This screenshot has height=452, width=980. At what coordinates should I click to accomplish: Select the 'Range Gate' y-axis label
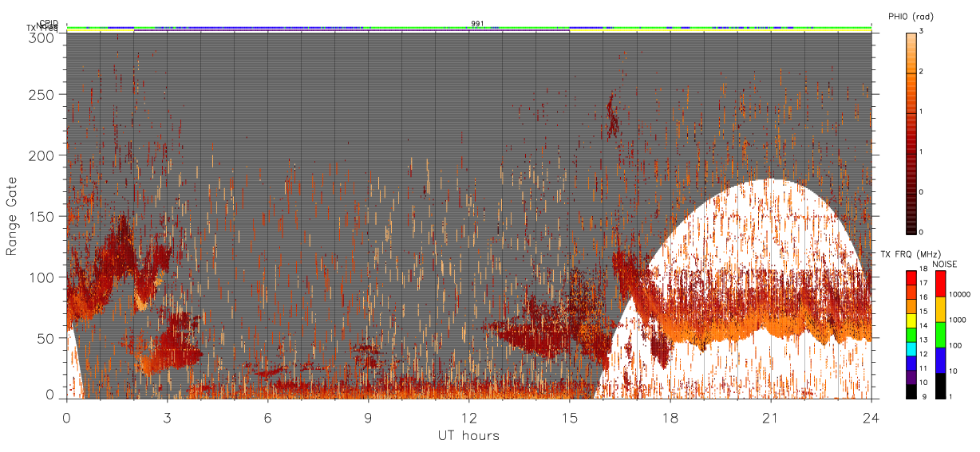click(12, 216)
